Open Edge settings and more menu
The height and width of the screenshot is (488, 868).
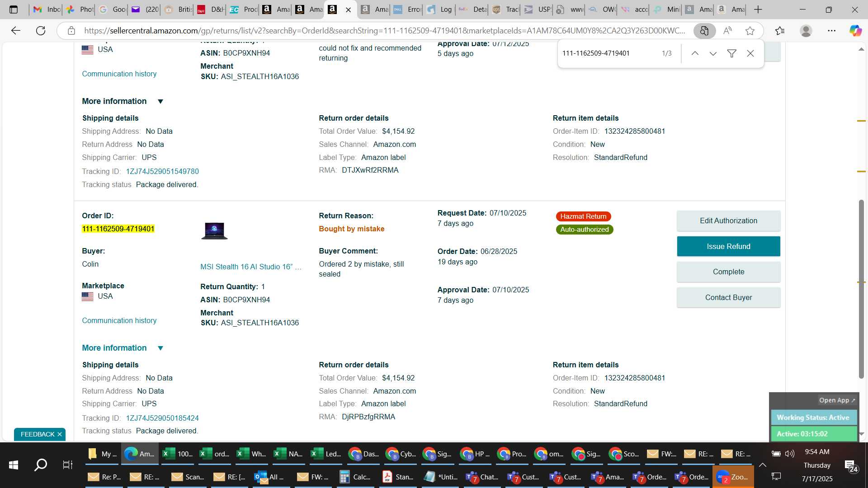pos(831,31)
